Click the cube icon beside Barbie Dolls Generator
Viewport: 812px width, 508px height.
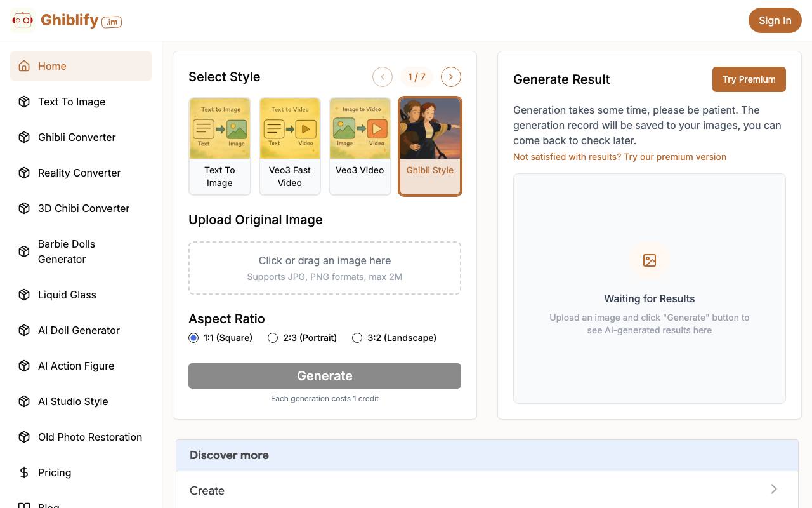24,251
